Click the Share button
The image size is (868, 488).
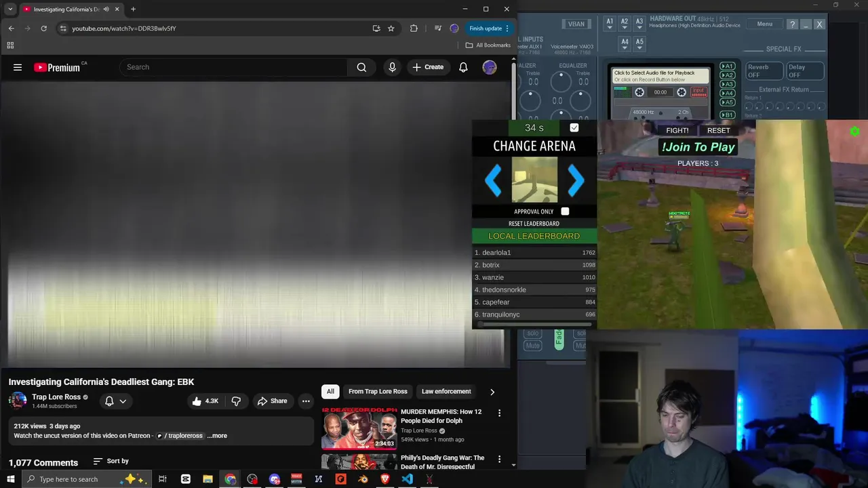[x=272, y=401]
